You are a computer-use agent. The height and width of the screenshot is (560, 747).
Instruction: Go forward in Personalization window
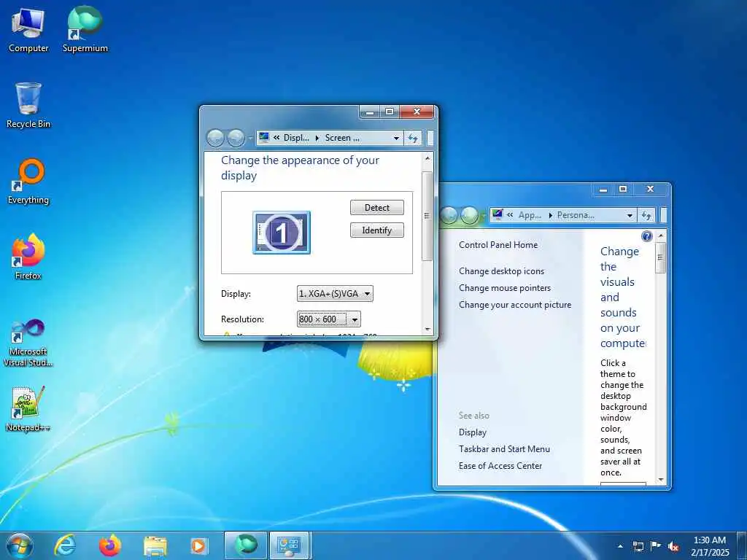[469, 215]
